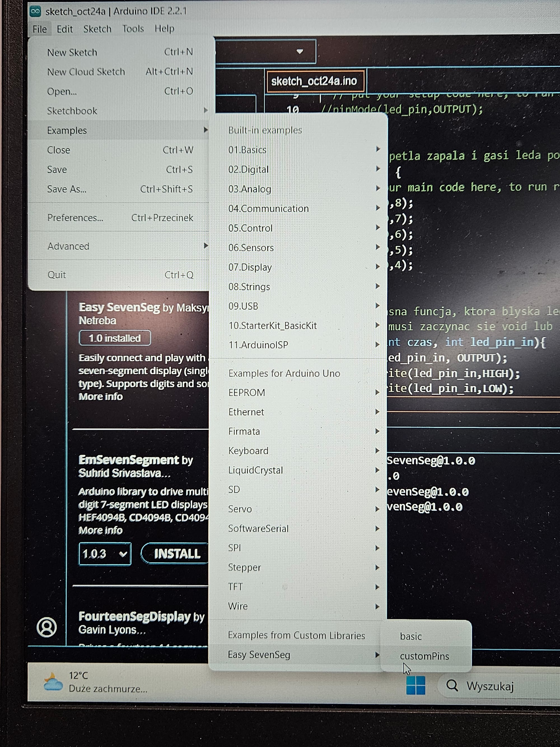560x747 pixels.
Task: Click the taskbar search magnifier icon
Action: pyautogui.click(x=452, y=686)
